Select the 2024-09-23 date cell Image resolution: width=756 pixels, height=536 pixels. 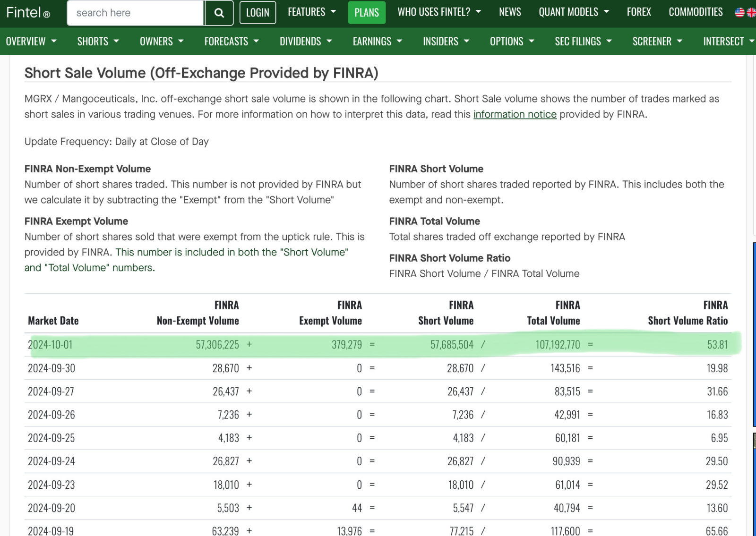pos(52,485)
